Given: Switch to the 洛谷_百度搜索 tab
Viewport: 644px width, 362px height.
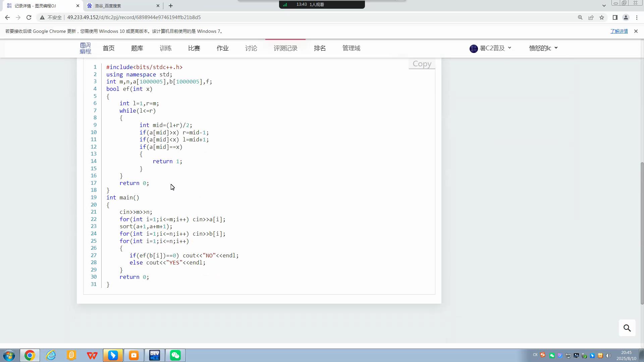Looking at the screenshot, I should coord(122,6).
